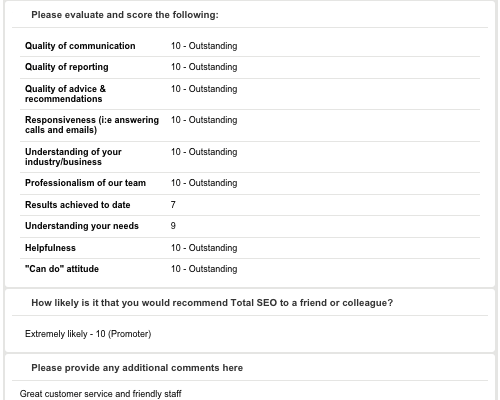Click the score beside Quality of advice
The width and height of the screenshot is (500, 400).
204,89
